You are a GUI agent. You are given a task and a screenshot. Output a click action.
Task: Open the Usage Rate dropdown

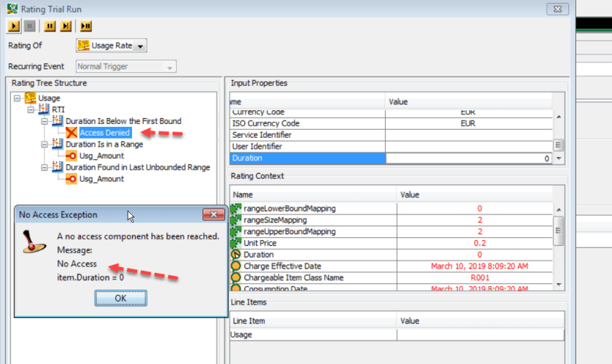112,46
